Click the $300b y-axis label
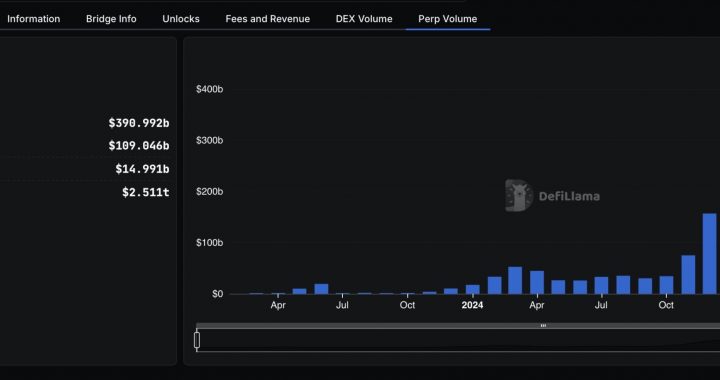 (210, 140)
